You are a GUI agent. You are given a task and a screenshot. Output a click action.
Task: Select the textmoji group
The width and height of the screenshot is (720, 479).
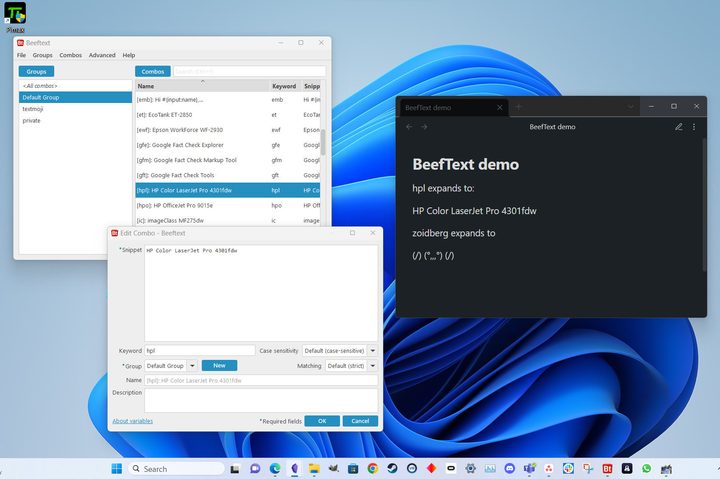pos(75,109)
